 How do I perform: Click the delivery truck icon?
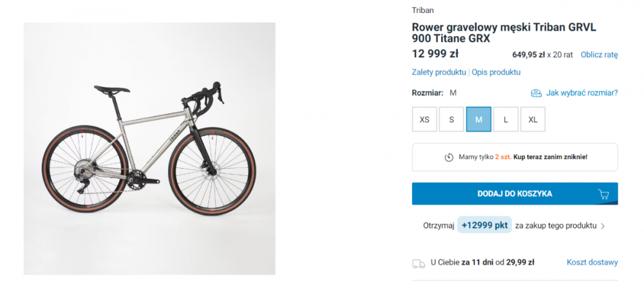coord(419,263)
